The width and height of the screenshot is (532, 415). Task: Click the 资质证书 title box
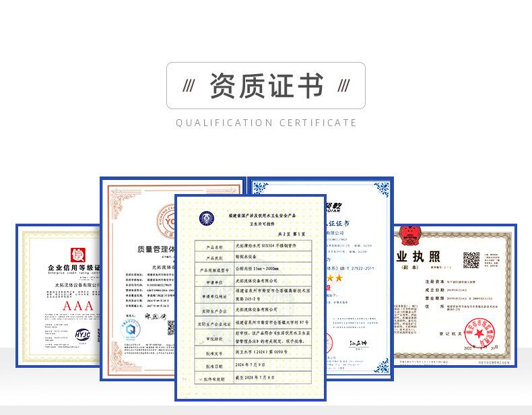pos(265,86)
